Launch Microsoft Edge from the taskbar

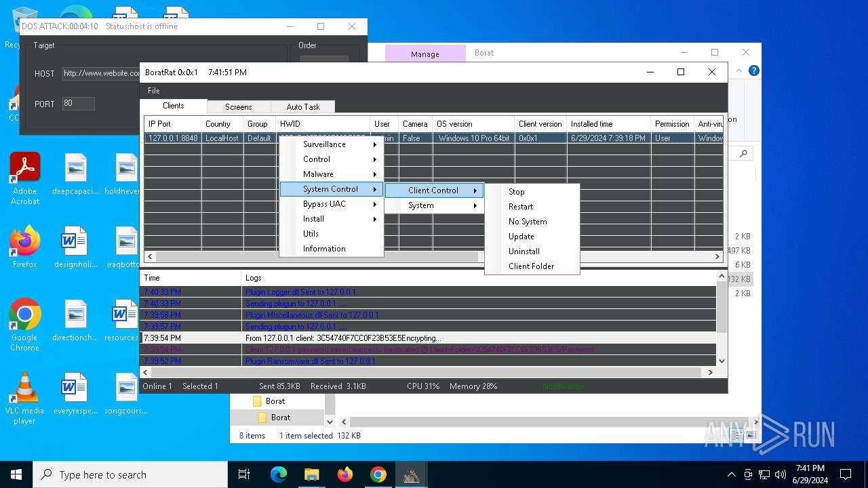point(279,474)
